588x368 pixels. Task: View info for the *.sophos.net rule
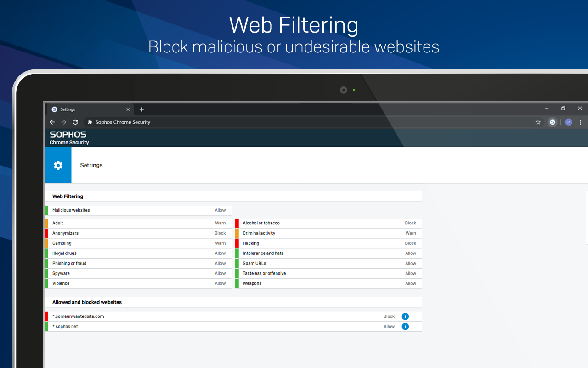(x=405, y=326)
